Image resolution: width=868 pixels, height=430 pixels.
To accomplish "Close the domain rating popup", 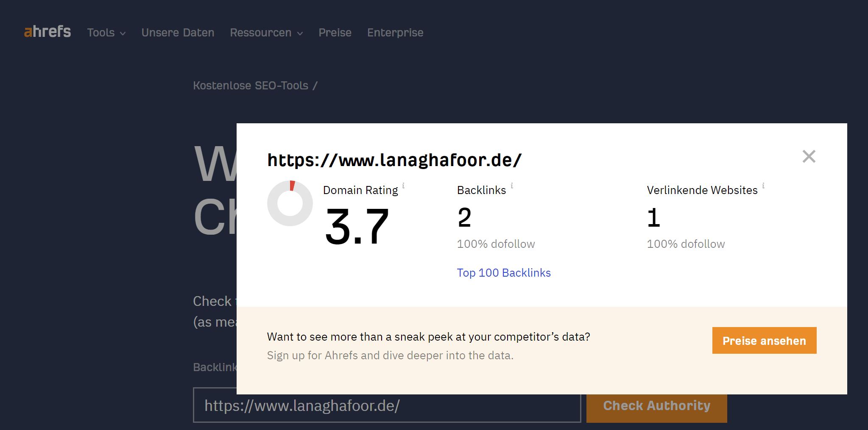I will click(x=809, y=156).
